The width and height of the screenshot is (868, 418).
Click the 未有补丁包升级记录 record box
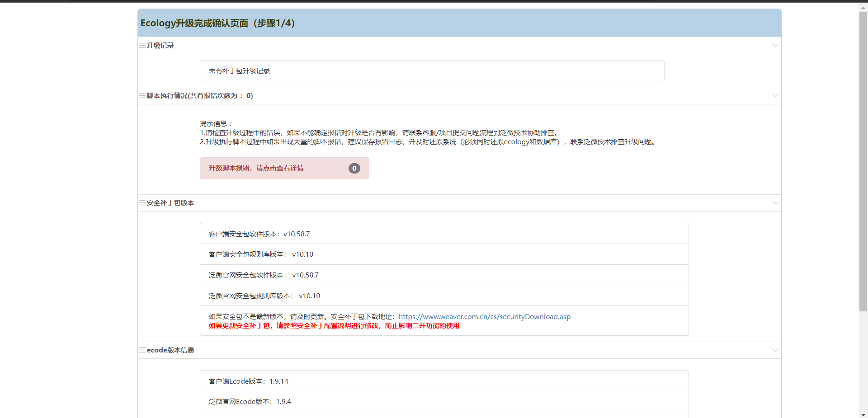pyautogui.click(x=432, y=71)
